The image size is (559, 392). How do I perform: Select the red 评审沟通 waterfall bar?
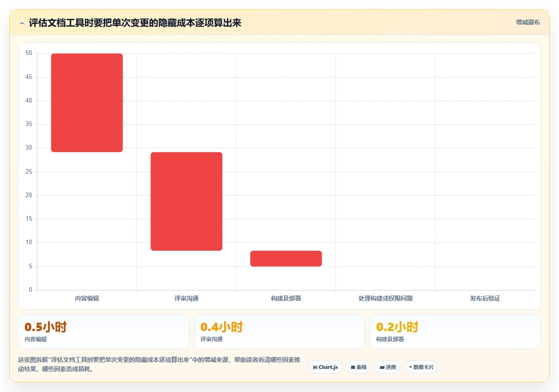(x=186, y=201)
